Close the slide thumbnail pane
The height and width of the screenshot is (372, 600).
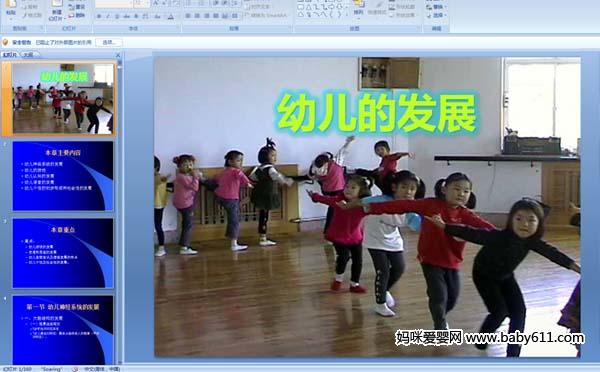pos(118,55)
